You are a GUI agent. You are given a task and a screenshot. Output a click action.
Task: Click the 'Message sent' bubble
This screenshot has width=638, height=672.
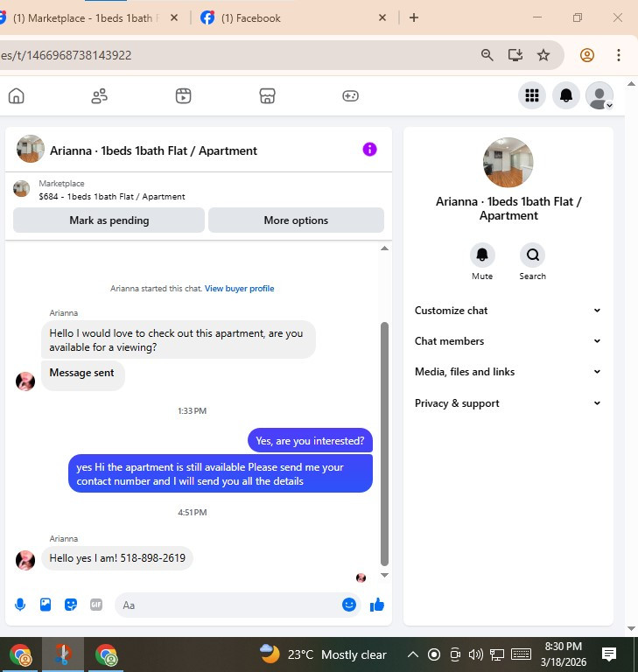(x=83, y=374)
